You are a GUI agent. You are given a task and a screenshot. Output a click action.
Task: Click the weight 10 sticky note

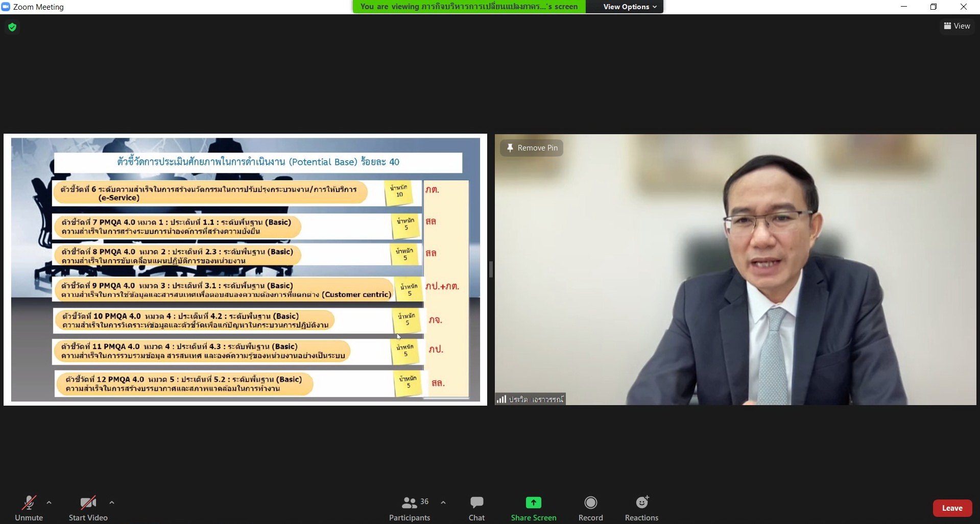point(399,193)
